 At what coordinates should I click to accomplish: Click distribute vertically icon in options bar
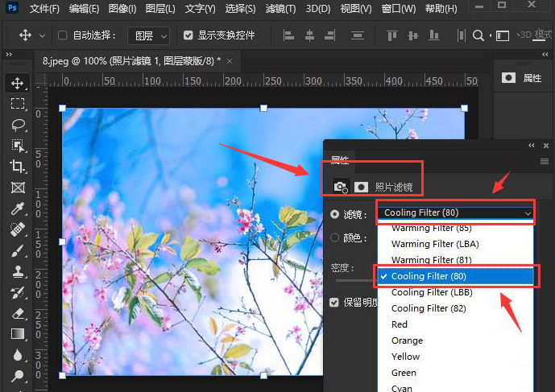358,35
